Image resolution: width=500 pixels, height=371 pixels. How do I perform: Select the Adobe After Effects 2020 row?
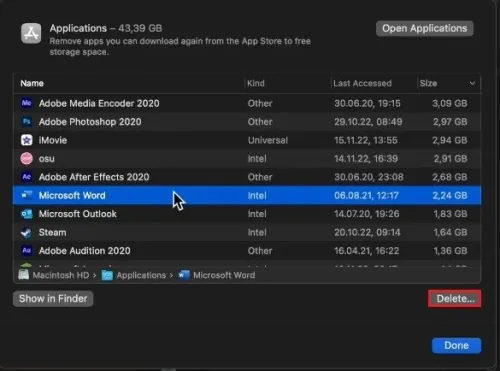coord(247,177)
